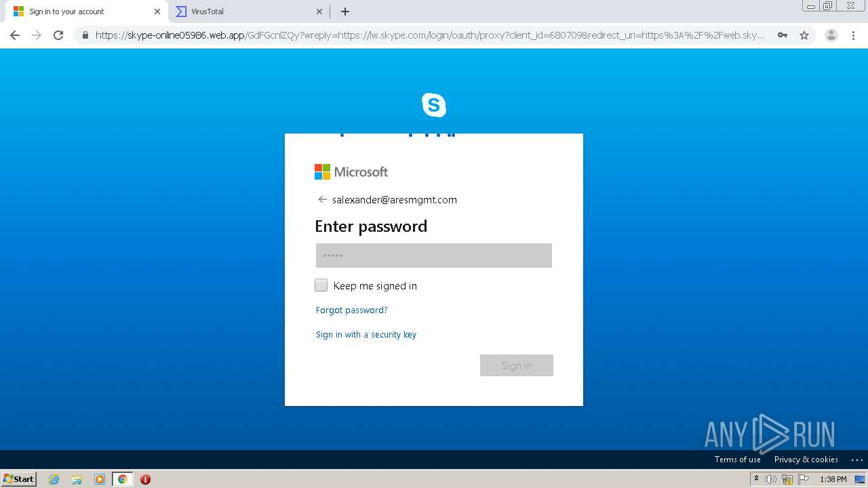This screenshot has height=488, width=868.
Task: Open the Terms of use link
Action: coord(738,460)
